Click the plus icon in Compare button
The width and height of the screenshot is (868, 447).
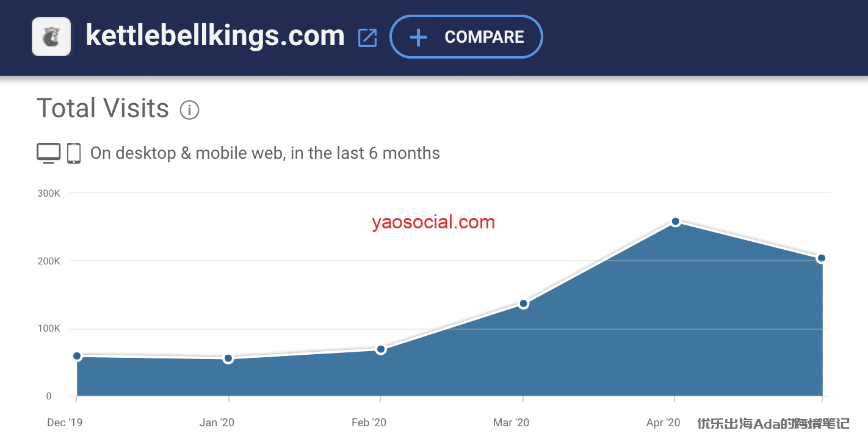[418, 37]
